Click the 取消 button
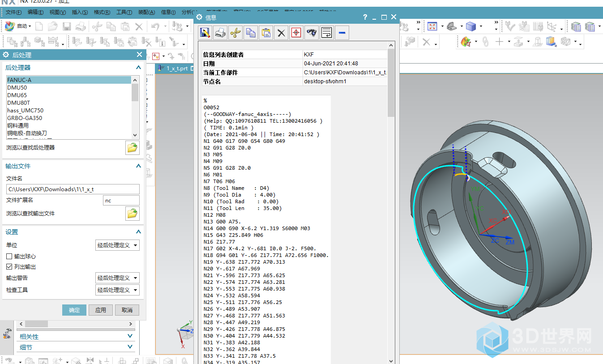Viewport: 603px width, 364px height. (x=127, y=310)
